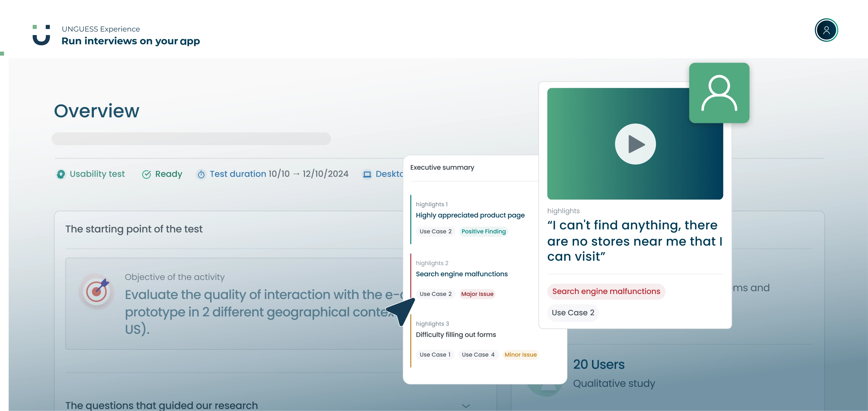Image resolution: width=868 pixels, height=411 pixels.
Task: Select the Major Issue tag
Action: 477,294
